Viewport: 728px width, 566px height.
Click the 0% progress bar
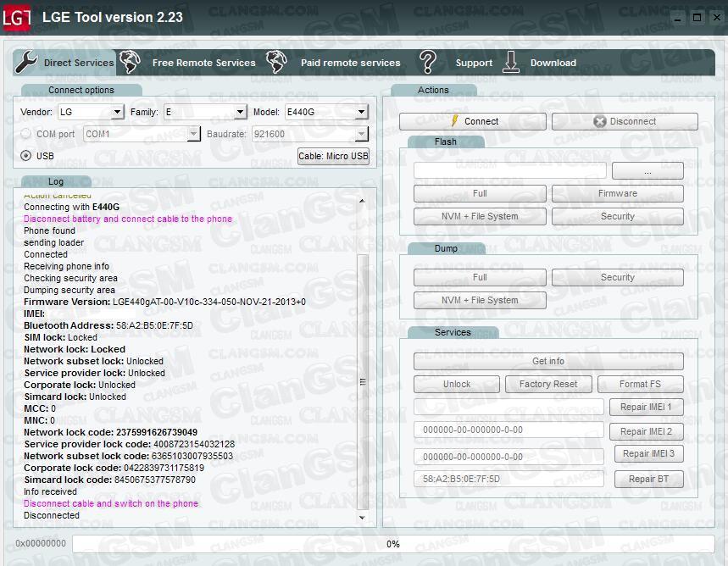tap(393, 544)
